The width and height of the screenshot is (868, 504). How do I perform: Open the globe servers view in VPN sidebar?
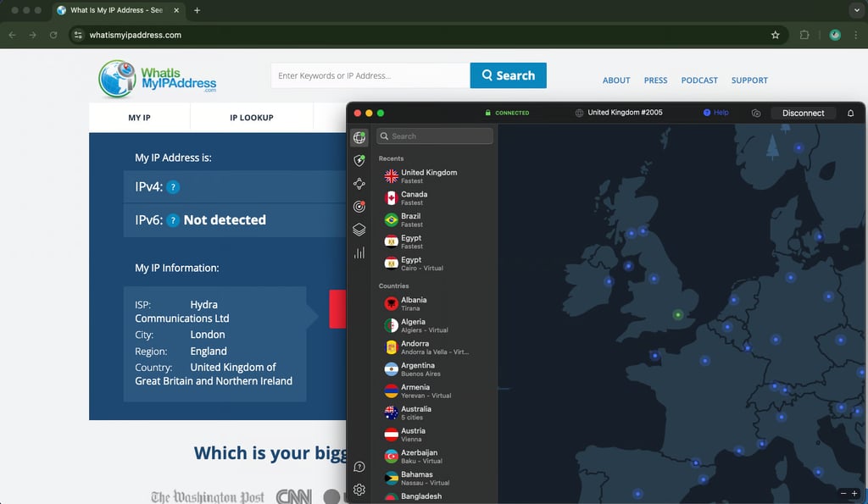point(359,137)
